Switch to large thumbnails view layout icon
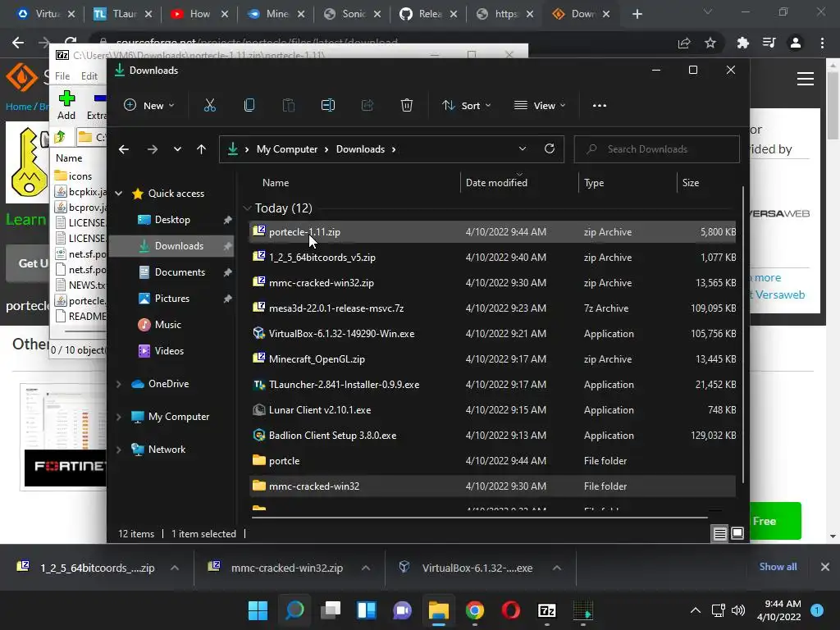 click(x=737, y=533)
